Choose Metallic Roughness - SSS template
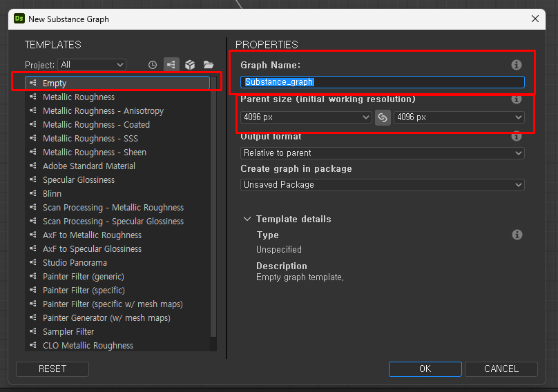 117,139
